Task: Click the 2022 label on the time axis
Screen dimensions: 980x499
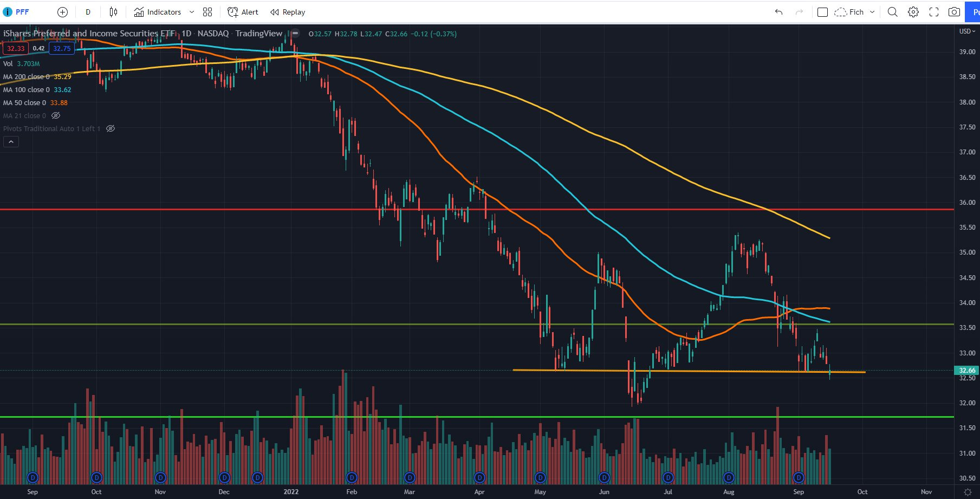Action: 291,492
